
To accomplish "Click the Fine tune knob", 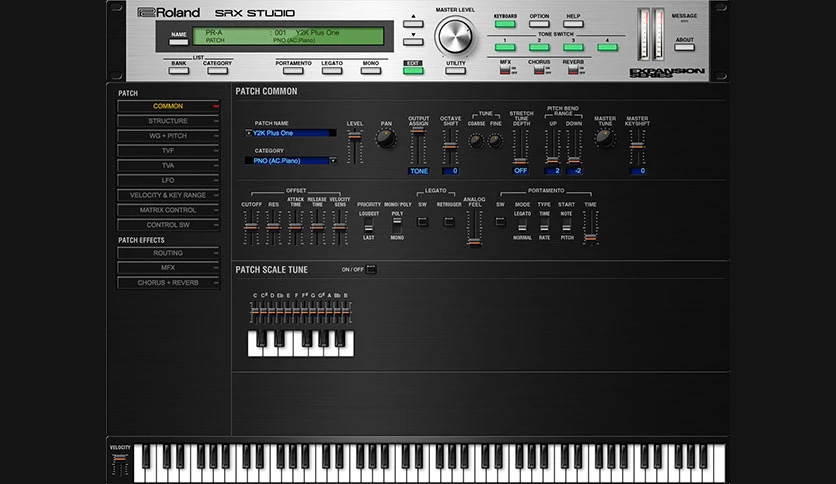I will coord(495,141).
